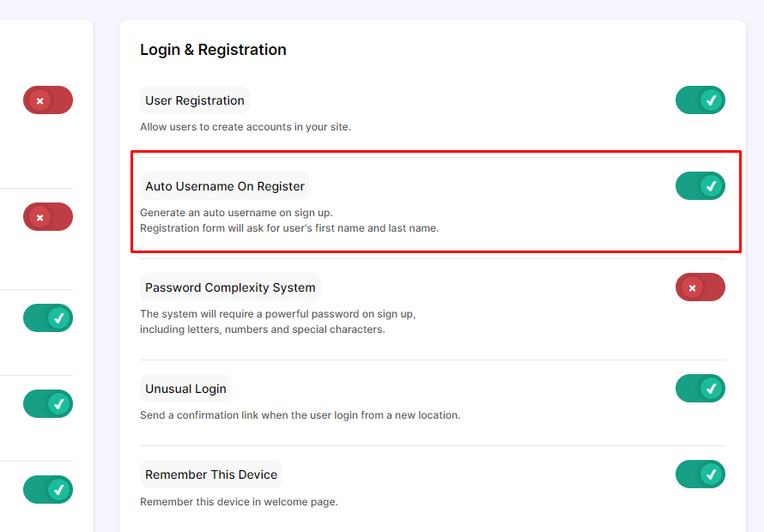Click the Password Complexity System label
The width and height of the screenshot is (764, 532).
point(230,287)
